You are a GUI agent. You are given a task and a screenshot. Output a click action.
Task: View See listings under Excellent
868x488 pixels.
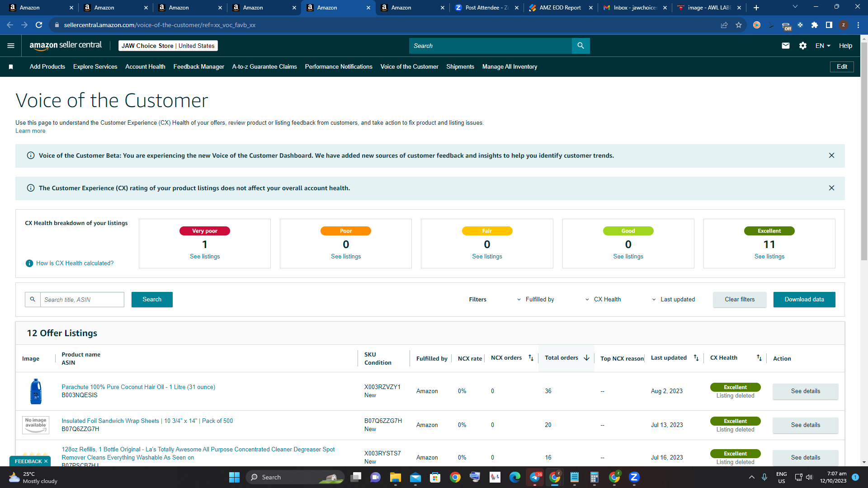[x=769, y=257]
